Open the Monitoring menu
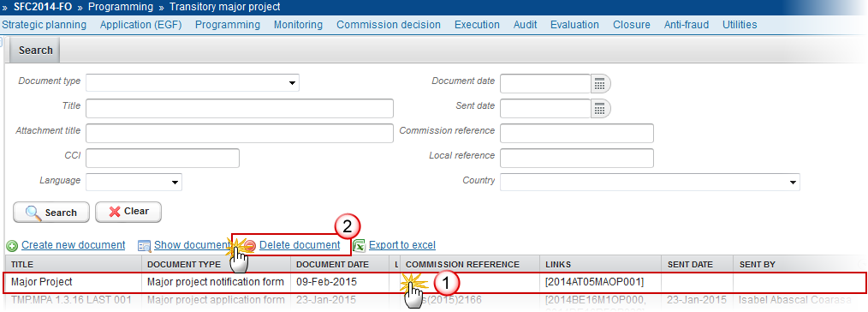868x312 pixels. 299,25
